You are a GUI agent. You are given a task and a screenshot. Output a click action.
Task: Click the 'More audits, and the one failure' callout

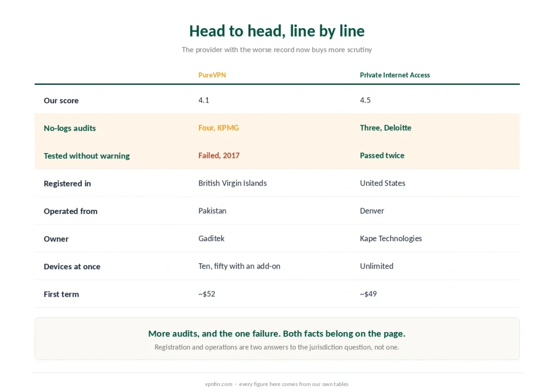[276, 334]
